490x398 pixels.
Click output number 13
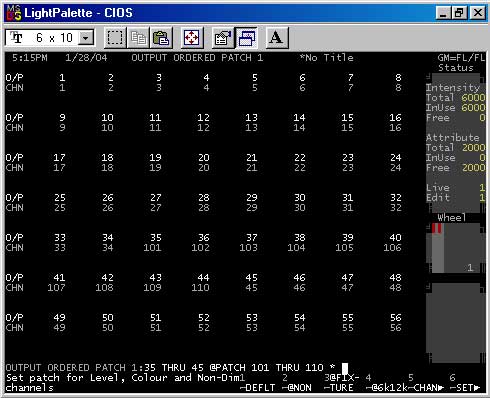[x=251, y=118]
